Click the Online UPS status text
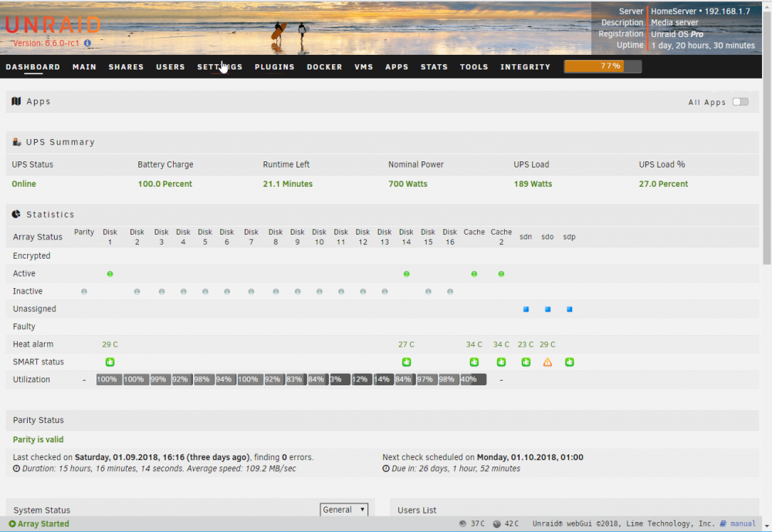Image resolution: width=772 pixels, height=532 pixels. (x=24, y=184)
